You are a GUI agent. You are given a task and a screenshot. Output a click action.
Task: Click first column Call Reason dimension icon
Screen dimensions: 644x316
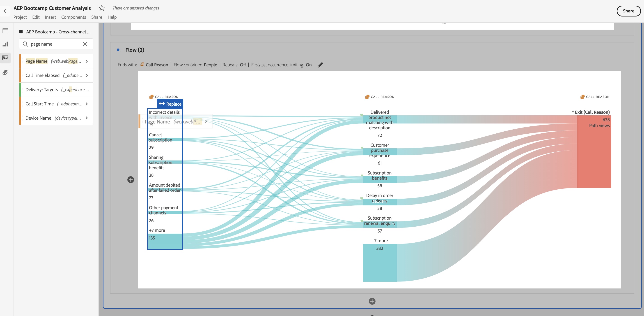click(151, 97)
